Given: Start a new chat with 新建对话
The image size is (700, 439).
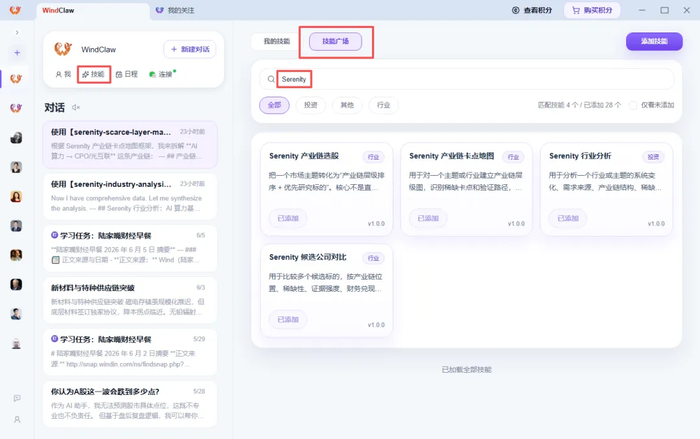Looking at the screenshot, I should (x=190, y=49).
